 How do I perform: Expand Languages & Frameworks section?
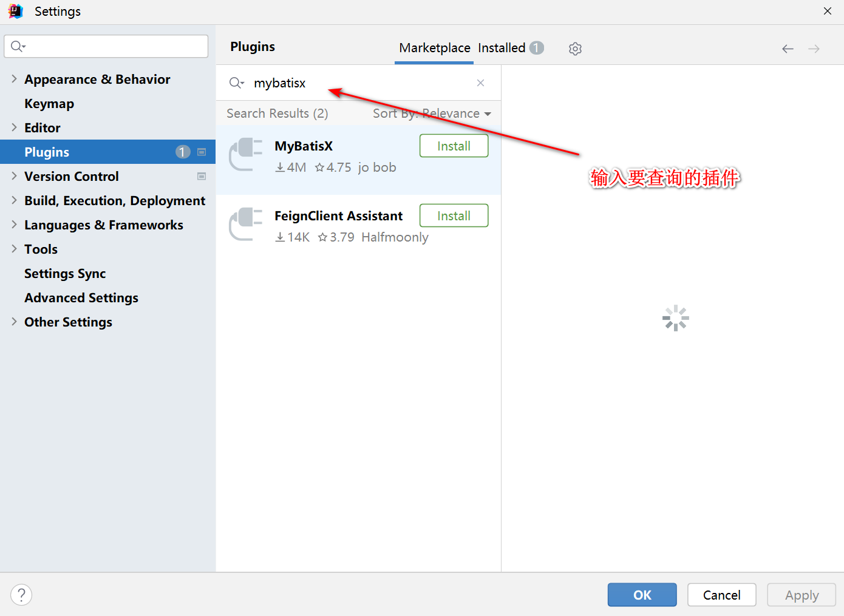pyautogui.click(x=14, y=225)
